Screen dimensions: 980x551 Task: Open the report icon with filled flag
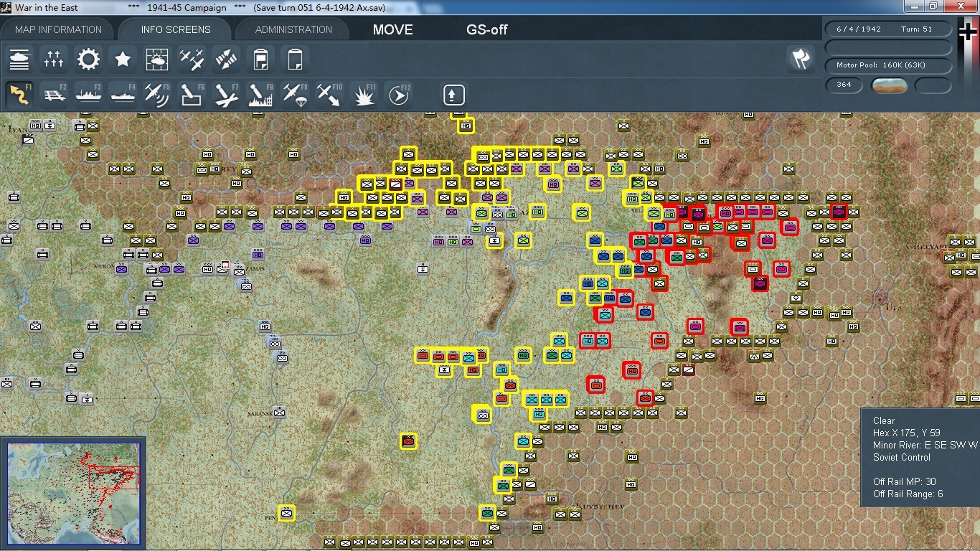pyautogui.click(x=260, y=59)
